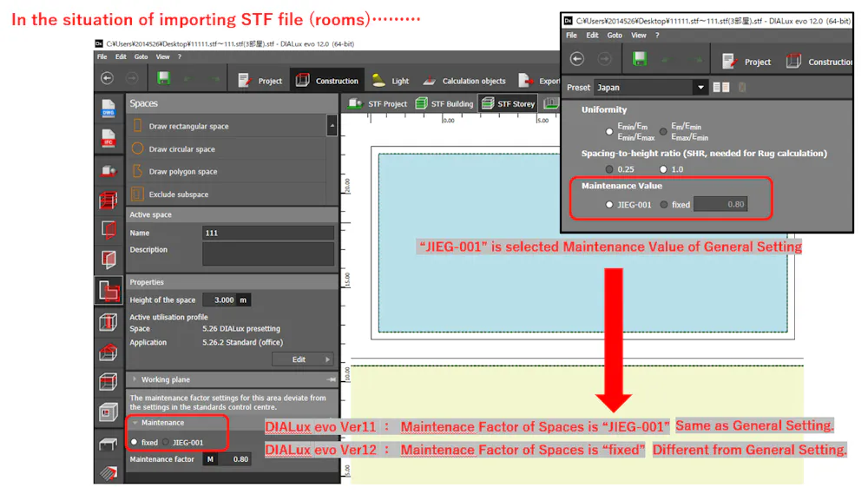
Task: Switch to the STF Storey tab
Action: click(x=508, y=103)
